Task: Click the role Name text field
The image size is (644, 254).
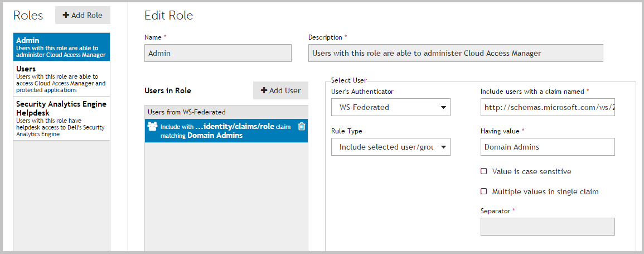Action: [x=217, y=53]
